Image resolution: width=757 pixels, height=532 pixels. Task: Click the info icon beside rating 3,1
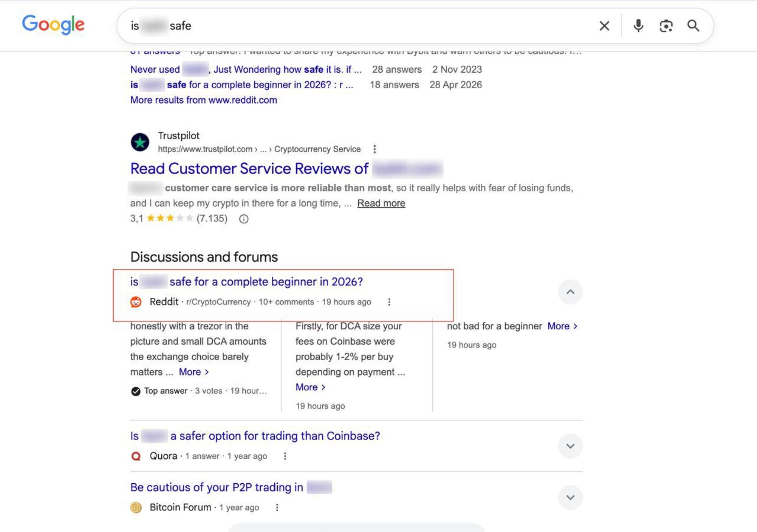click(x=244, y=219)
